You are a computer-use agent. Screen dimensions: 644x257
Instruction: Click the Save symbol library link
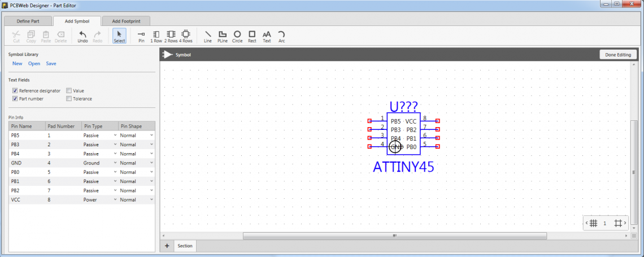(x=51, y=64)
